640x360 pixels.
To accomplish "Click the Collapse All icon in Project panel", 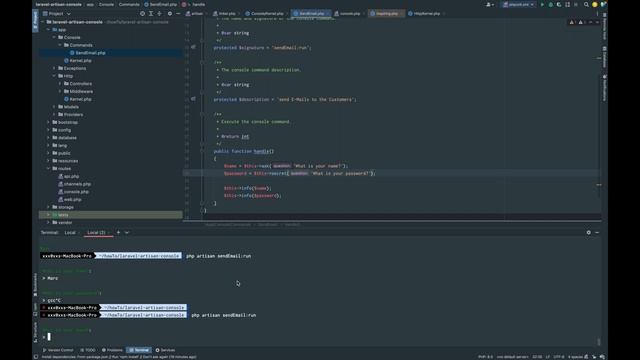I will 160,13.
